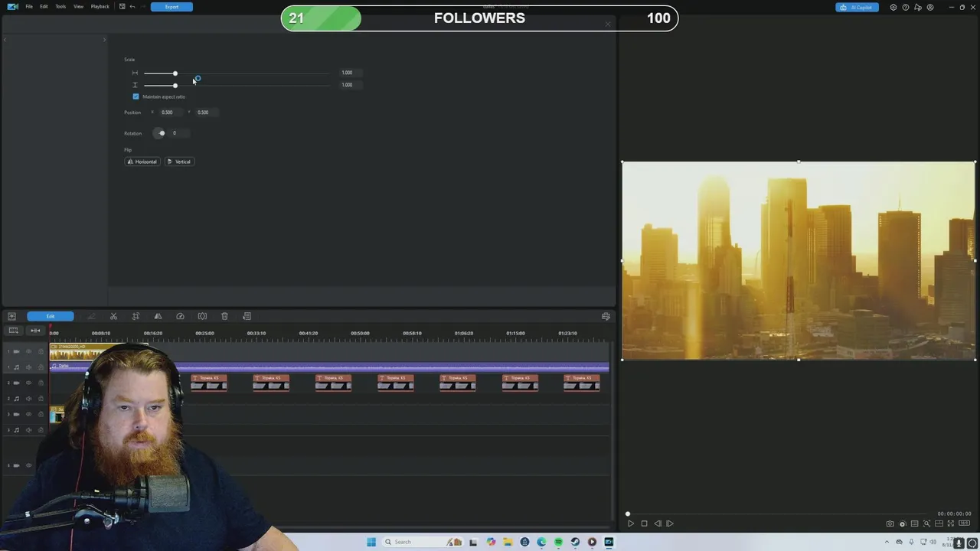Step to next frame

point(670,523)
